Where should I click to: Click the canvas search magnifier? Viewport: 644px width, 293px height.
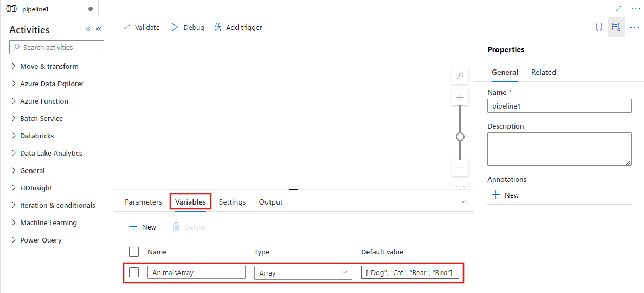click(460, 75)
